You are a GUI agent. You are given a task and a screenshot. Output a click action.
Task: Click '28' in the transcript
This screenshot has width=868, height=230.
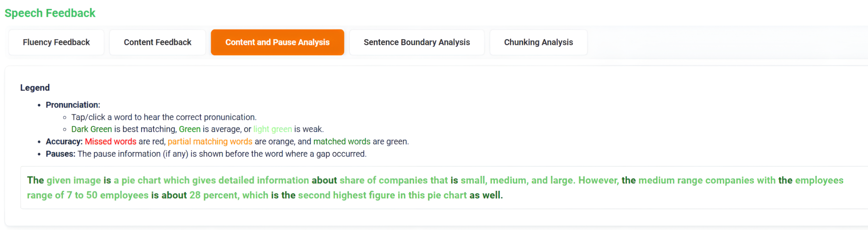pyautogui.click(x=195, y=195)
